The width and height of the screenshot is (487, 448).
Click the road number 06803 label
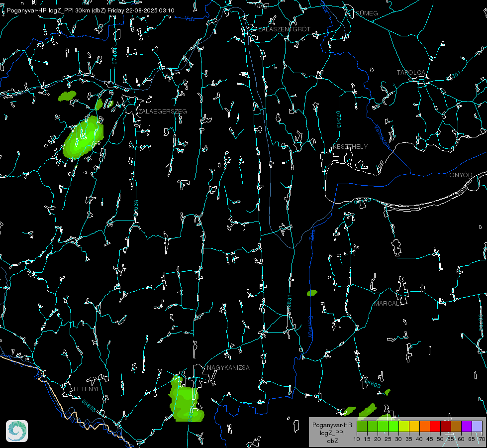coord(373,384)
